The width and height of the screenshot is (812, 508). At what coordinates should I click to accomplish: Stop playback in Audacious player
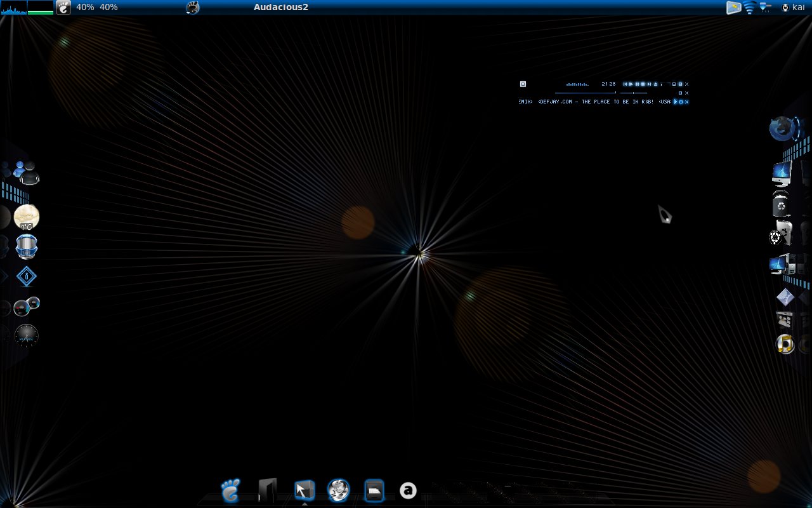click(643, 84)
